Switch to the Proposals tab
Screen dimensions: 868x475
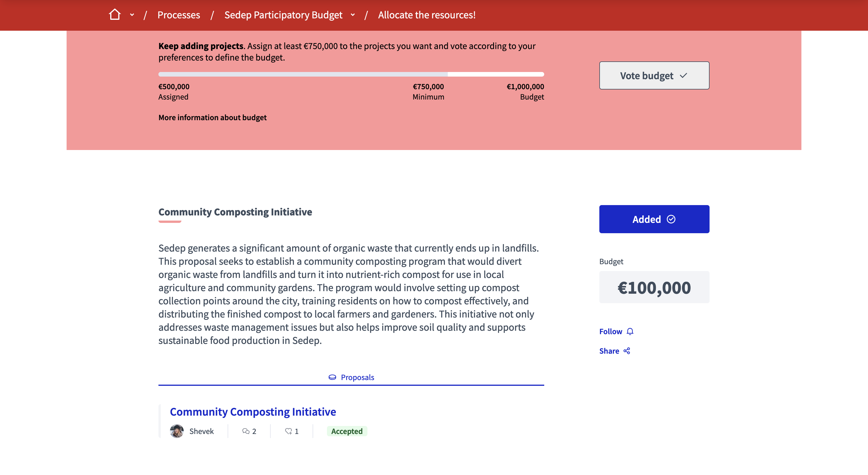[351, 377]
